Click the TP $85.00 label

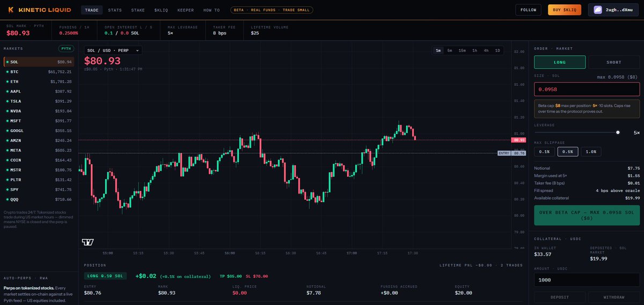[x=231, y=276]
